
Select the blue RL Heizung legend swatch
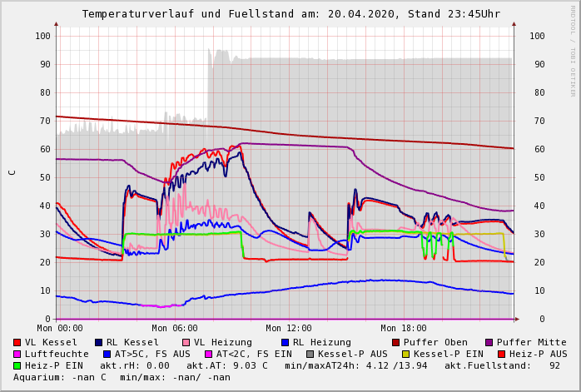coord(286,342)
